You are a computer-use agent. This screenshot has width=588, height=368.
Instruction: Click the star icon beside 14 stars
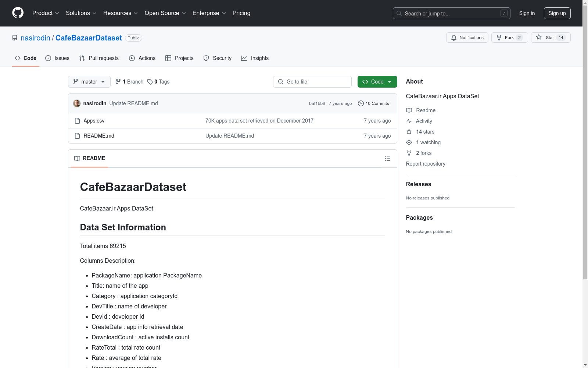click(409, 132)
